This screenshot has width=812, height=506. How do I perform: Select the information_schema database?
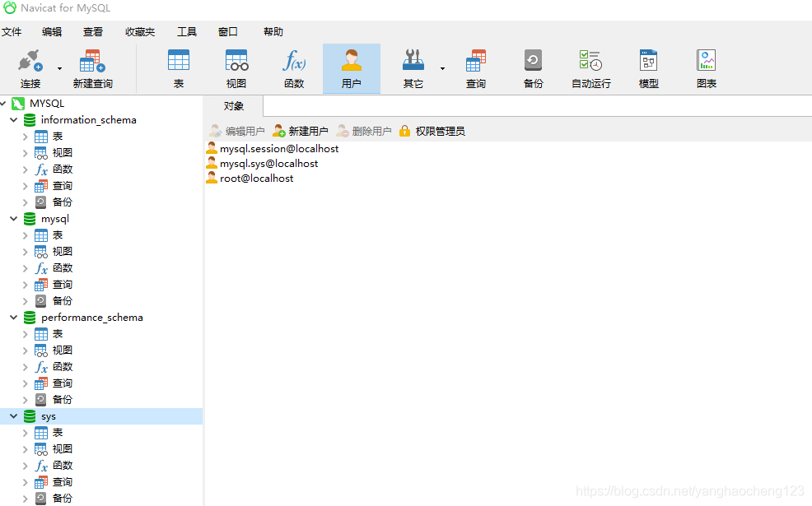[89, 120]
